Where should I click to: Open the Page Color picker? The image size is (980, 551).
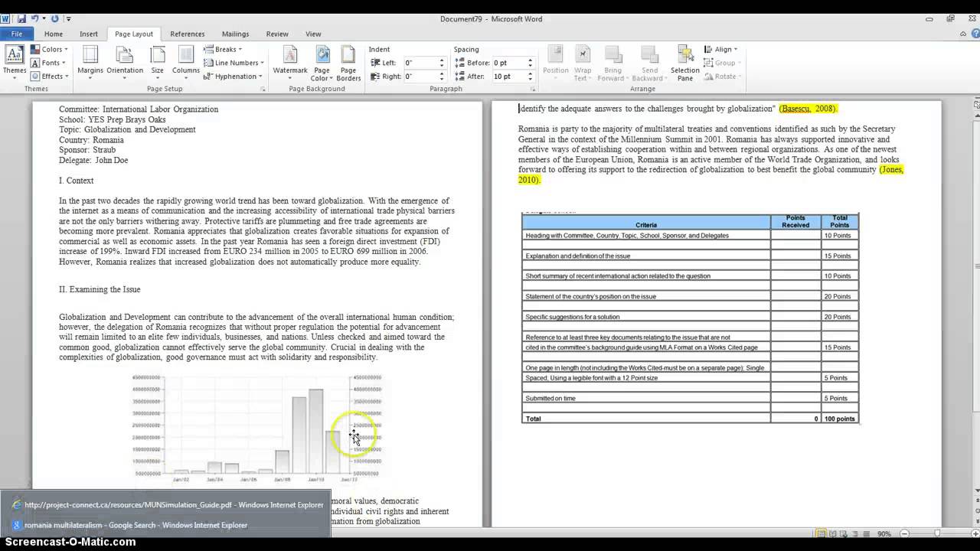pyautogui.click(x=322, y=63)
